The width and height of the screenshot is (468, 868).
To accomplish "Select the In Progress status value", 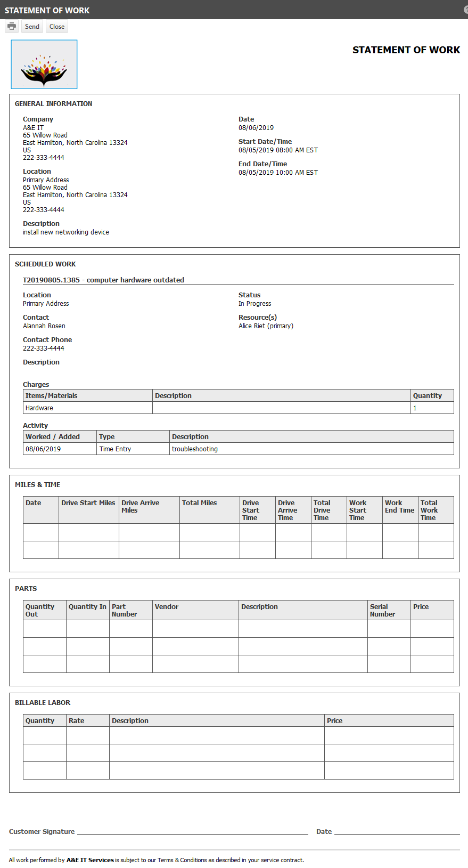I will click(x=254, y=304).
